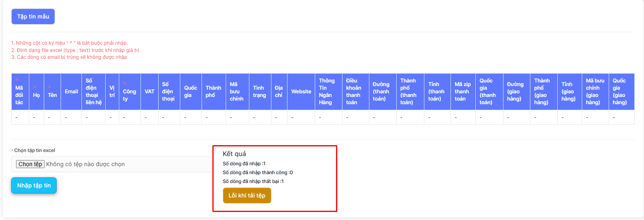This screenshot has height=220, width=644.
Task: Click the 'Số điện thoại liên hệ' header
Action: [x=93, y=92]
